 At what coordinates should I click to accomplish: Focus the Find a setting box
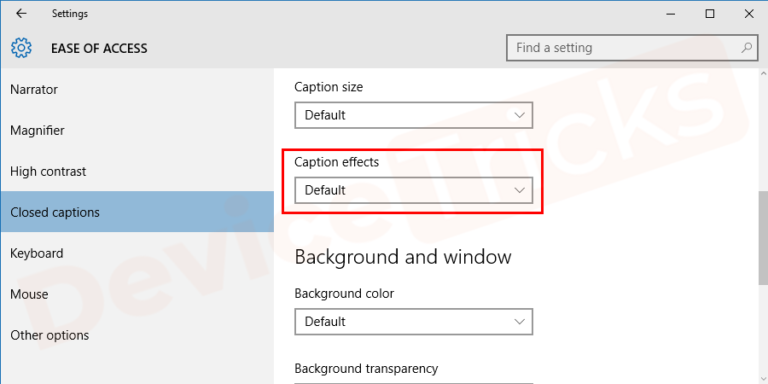[631, 48]
